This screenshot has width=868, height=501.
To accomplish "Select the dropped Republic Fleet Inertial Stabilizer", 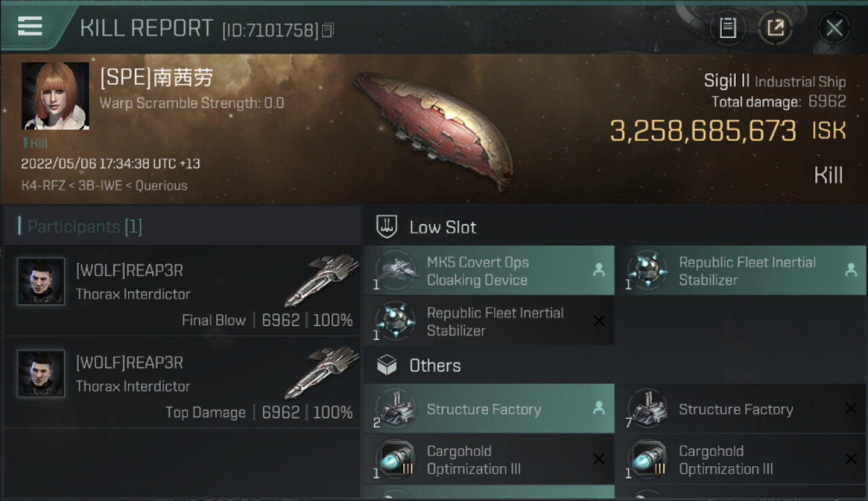I will pyautogui.click(x=746, y=271).
